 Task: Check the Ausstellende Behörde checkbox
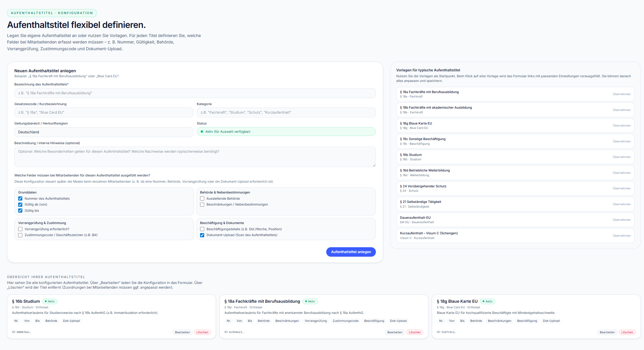[x=202, y=198]
